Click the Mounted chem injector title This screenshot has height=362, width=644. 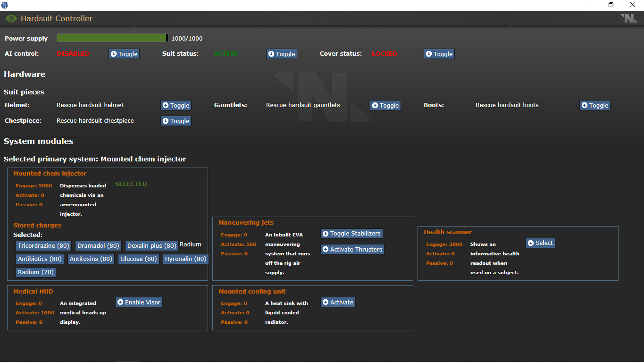50,173
